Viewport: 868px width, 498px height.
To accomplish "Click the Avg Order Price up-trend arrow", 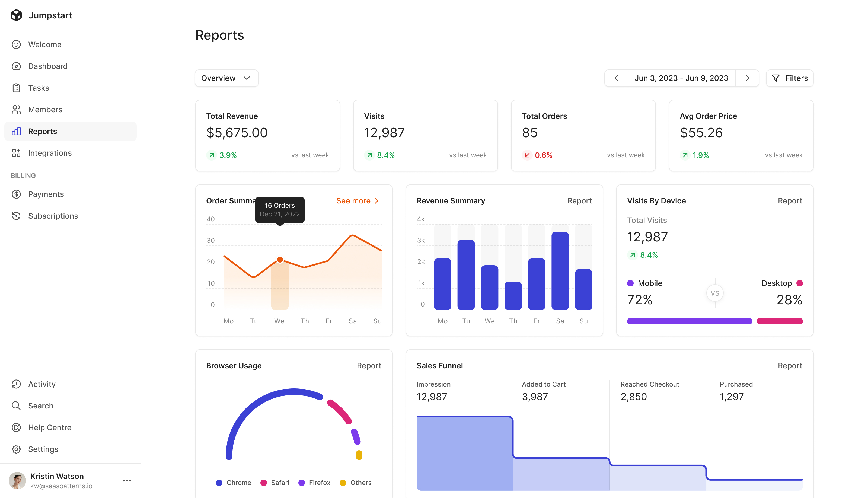I will pos(685,155).
